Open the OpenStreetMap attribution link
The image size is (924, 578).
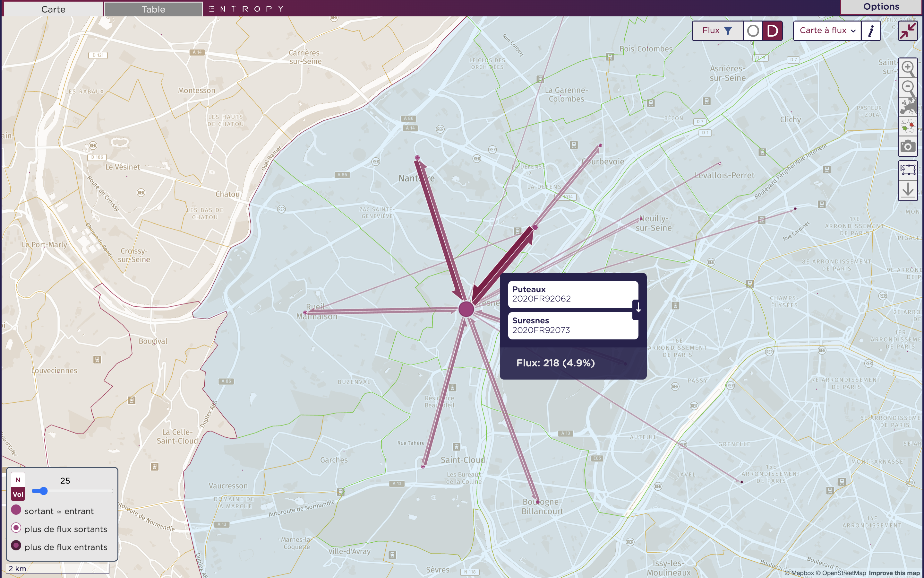(841, 573)
